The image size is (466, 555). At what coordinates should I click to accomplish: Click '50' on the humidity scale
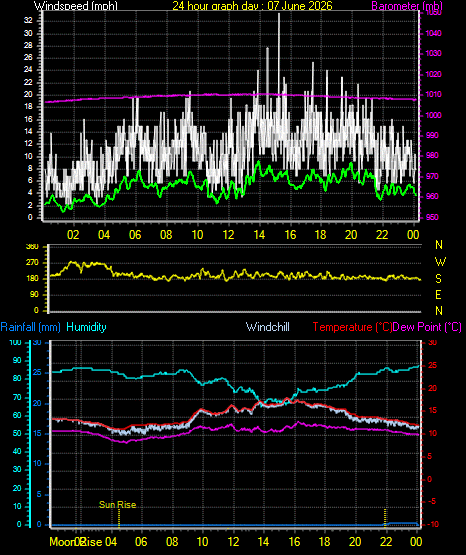[x=17, y=433]
